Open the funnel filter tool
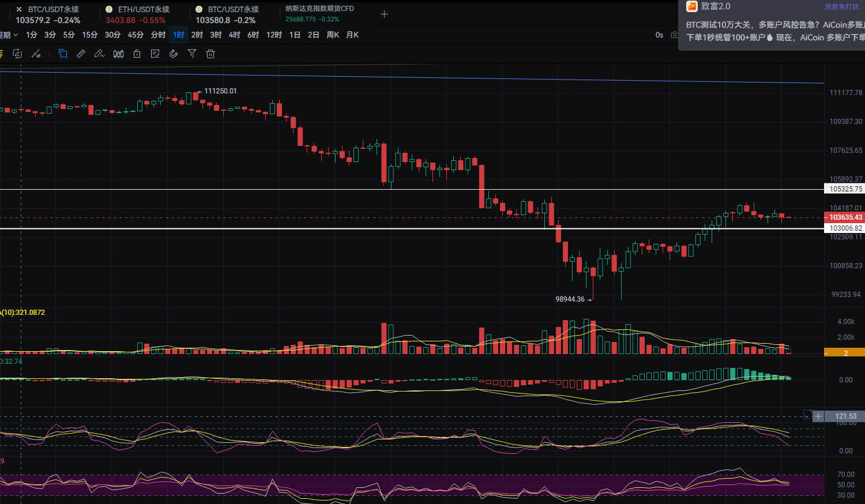This screenshot has width=865, height=504. pyautogui.click(x=192, y=54)
